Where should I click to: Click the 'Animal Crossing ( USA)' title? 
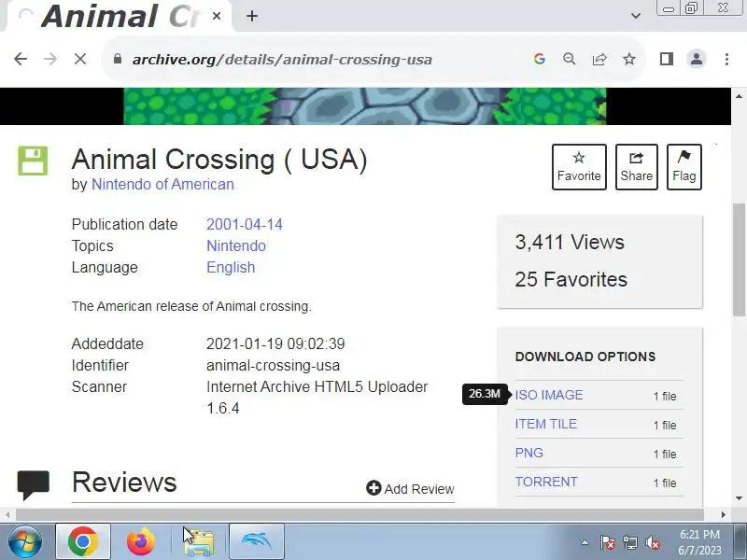[x=219, y=159]
